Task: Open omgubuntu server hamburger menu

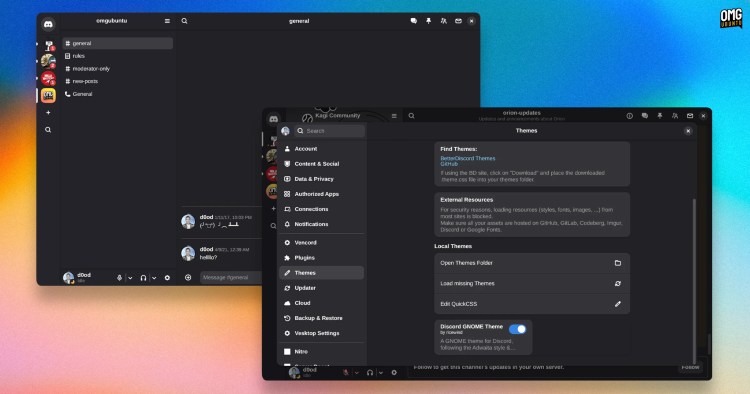Action: (167, 21)
